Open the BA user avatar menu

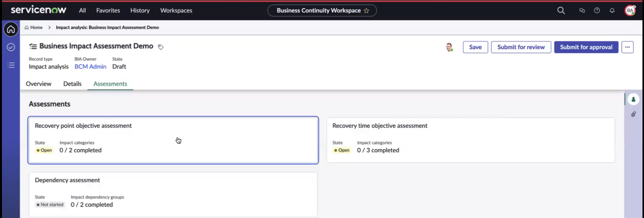[x=630, y=10]
